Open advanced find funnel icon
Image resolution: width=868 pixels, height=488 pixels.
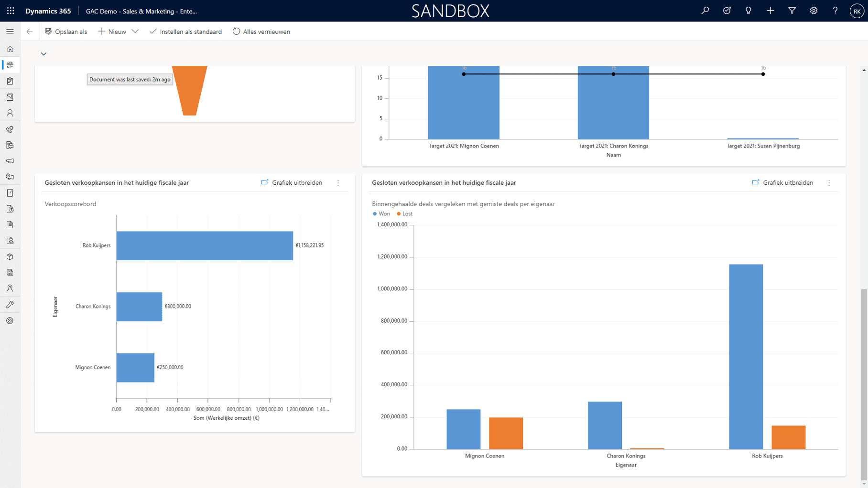[792, 11]
